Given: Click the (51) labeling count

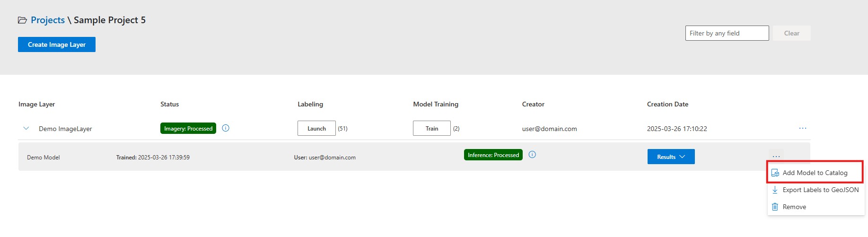Looking at the screenshot, I should pos(342,129).
